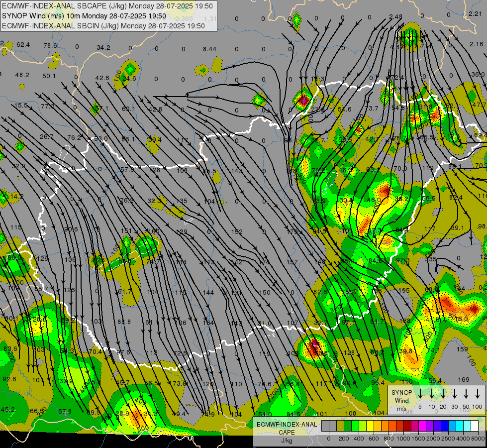Click the map value 54.6
The height and width of the screenshot is (448, 487).
(345, 109)
